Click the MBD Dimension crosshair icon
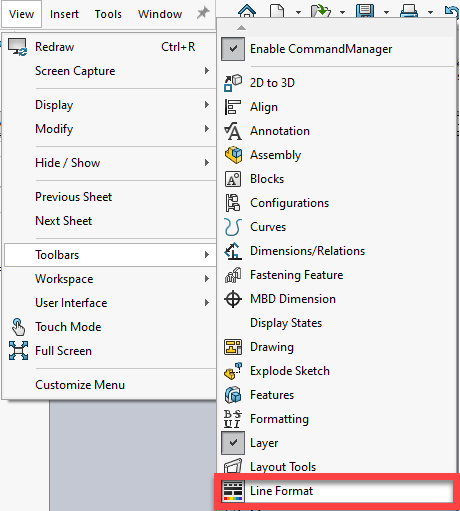 point(233,299)
